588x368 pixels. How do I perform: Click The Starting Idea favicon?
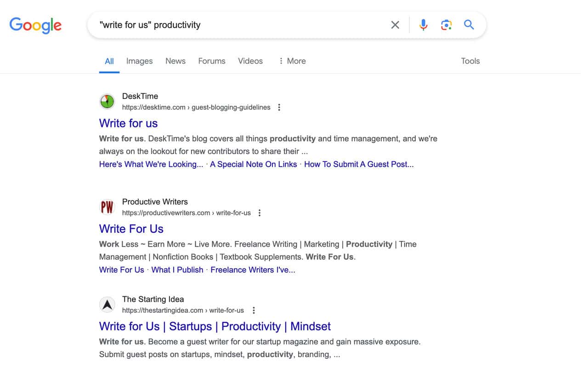[107, 305]
